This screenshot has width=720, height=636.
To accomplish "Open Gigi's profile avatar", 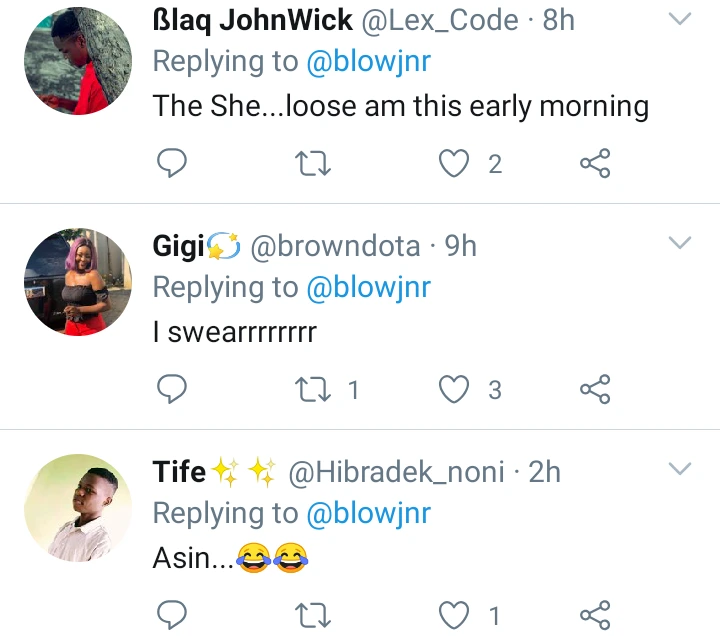I will point(78,281).
